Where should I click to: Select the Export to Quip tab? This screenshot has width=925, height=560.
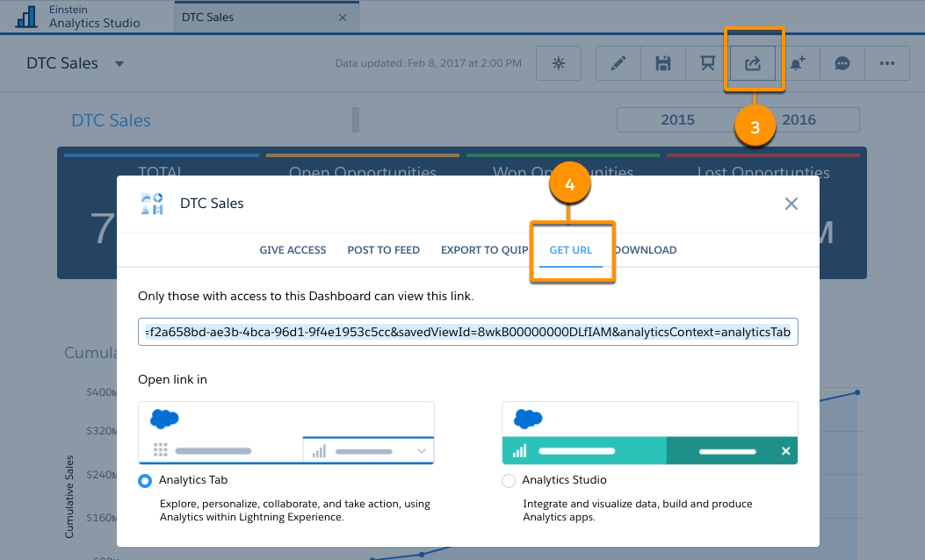click(484, 250)
